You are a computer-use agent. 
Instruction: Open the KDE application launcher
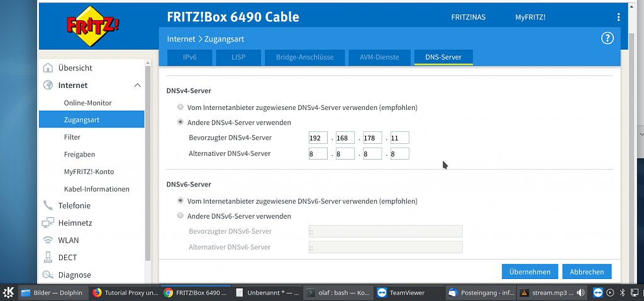(x=8, y=292)
